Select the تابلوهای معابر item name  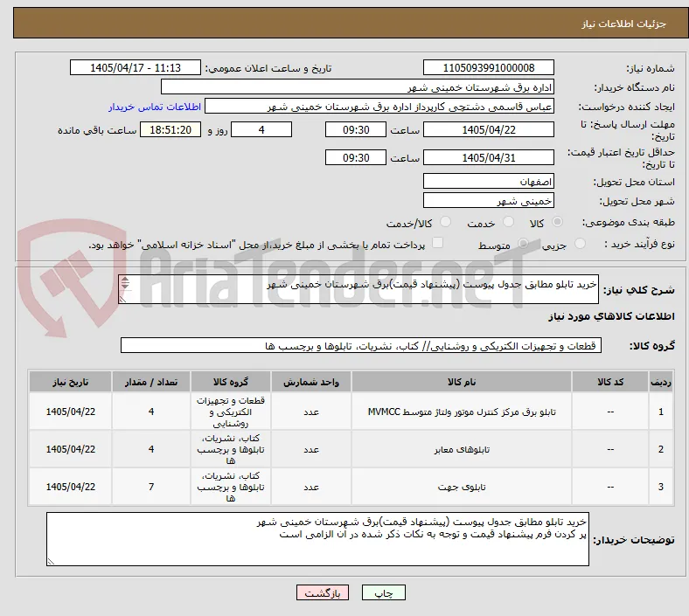pos(462,449)
